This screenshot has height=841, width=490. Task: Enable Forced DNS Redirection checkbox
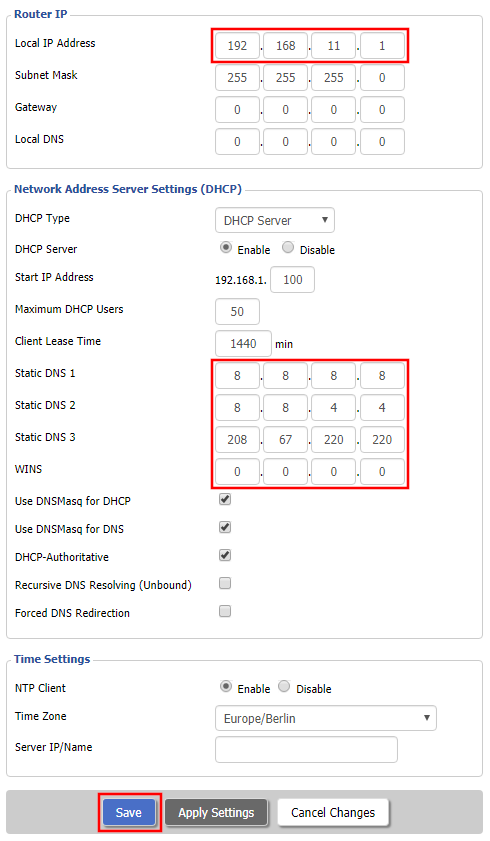click(225, 611)
